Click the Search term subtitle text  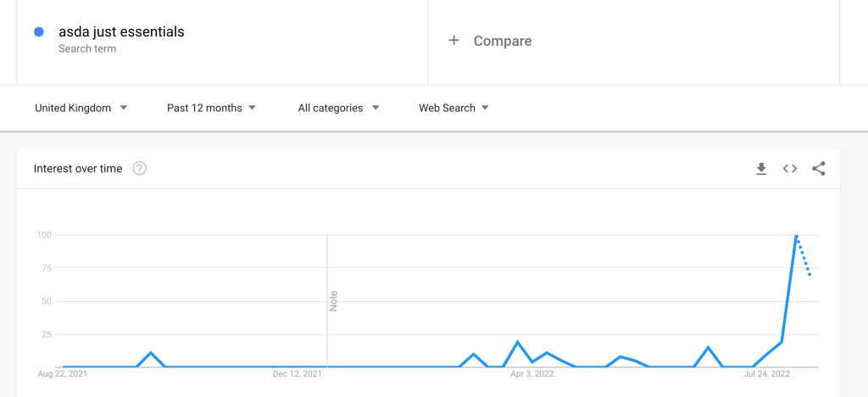[87, 49]
